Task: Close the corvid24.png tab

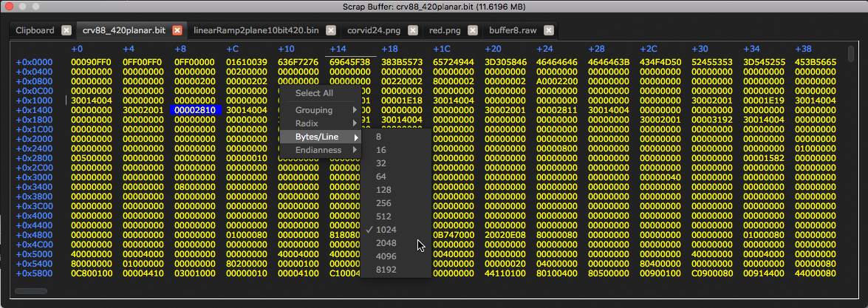Action: (413, 30)
